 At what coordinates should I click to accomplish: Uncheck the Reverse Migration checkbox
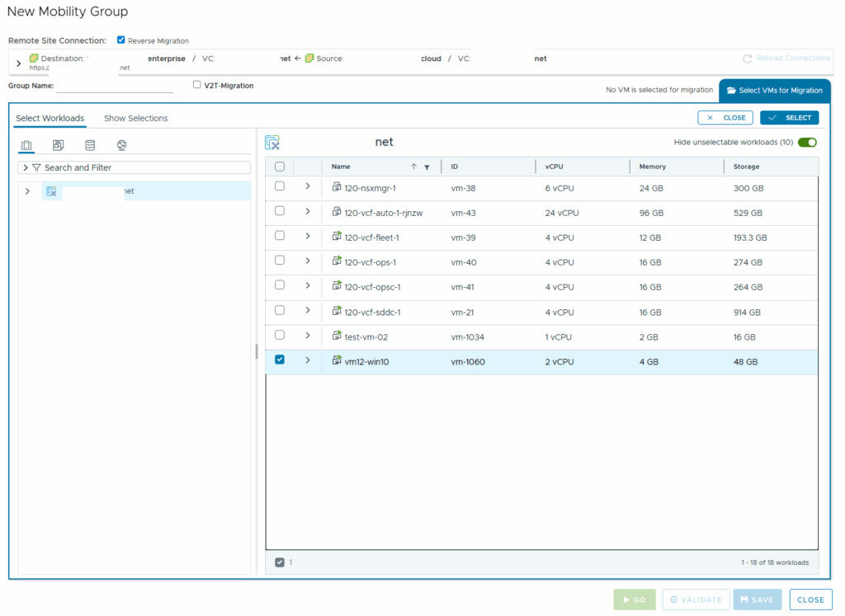(121, 40)
